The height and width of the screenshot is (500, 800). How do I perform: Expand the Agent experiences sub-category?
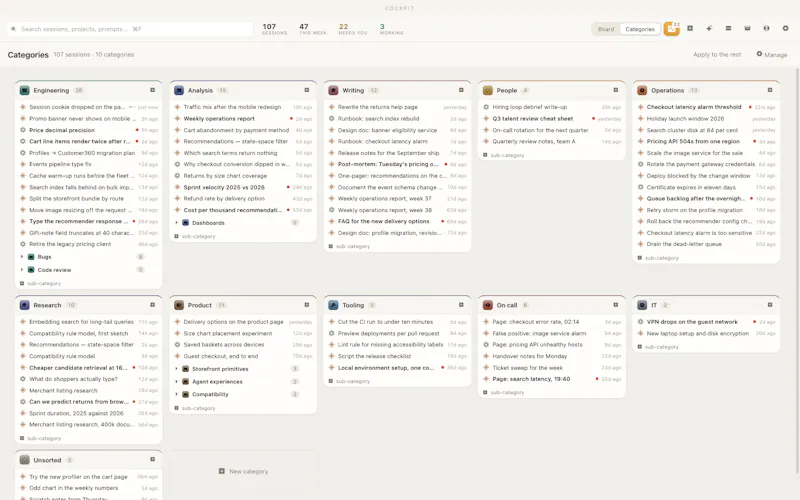[x=177, y=381]
